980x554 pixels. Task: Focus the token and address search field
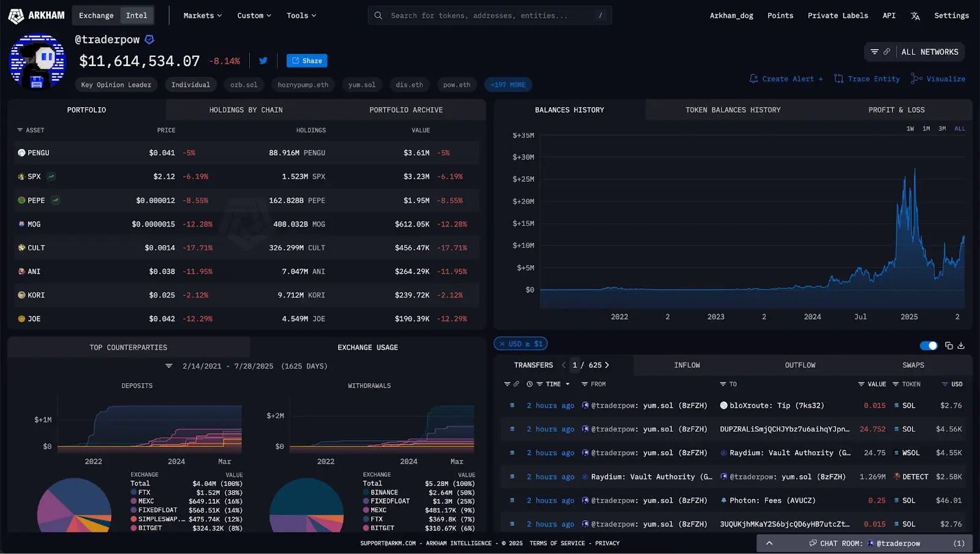pos(489,15)
